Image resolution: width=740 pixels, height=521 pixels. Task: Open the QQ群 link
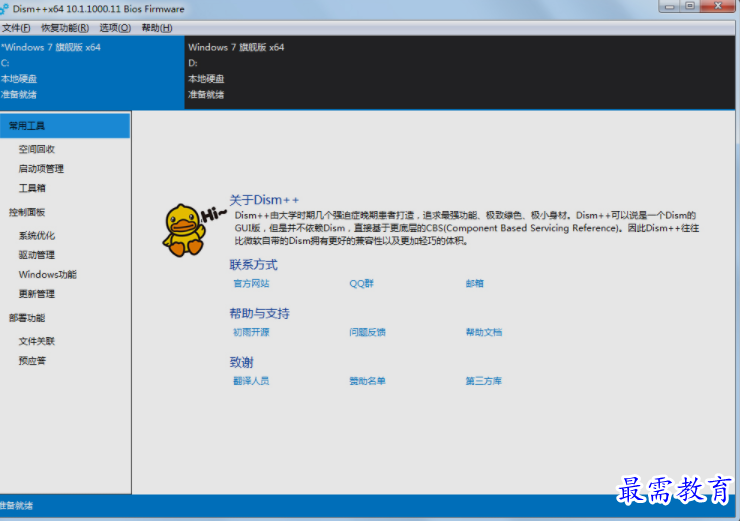point(362,283)
